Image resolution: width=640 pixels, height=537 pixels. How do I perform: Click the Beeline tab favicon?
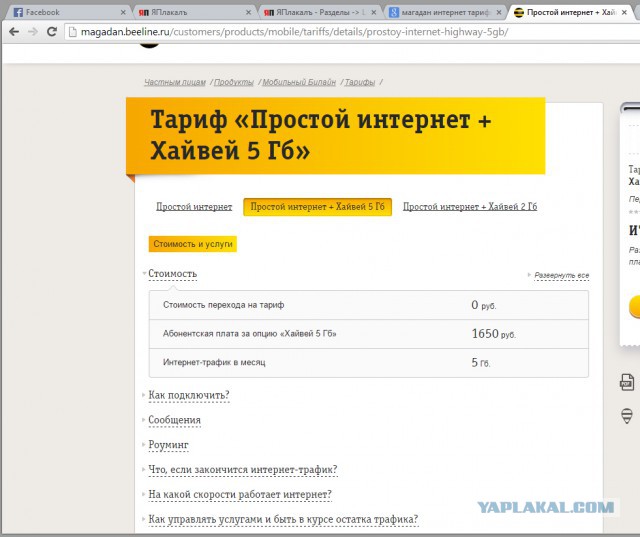coord(518,12)
